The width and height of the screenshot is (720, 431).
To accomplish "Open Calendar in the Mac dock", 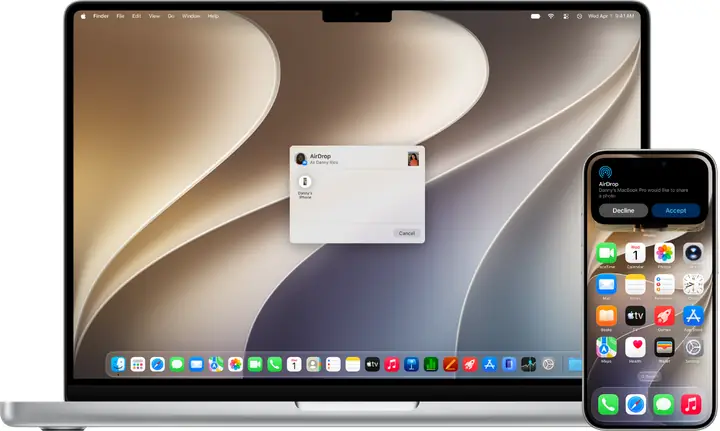I will (x=294, y=364).
